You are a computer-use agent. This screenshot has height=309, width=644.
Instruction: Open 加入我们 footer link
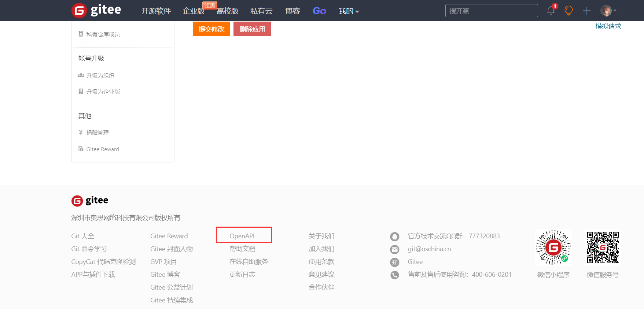[x=321, y=249]
